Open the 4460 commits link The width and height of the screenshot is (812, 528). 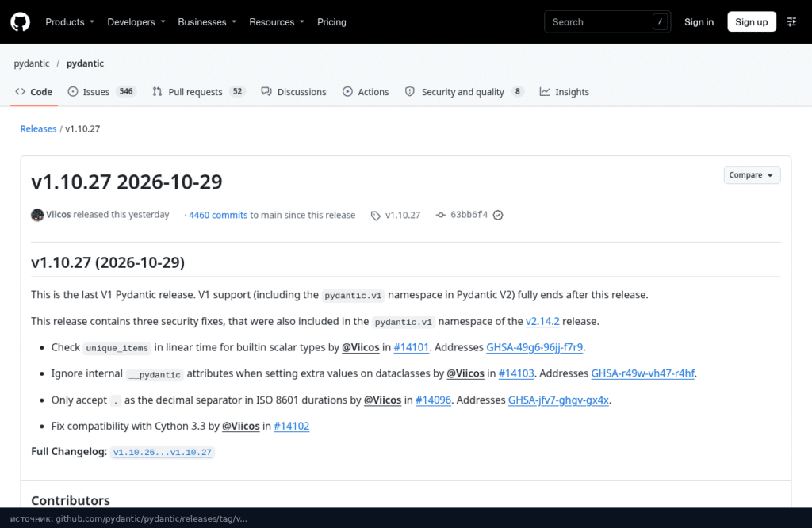coord(218,215)
